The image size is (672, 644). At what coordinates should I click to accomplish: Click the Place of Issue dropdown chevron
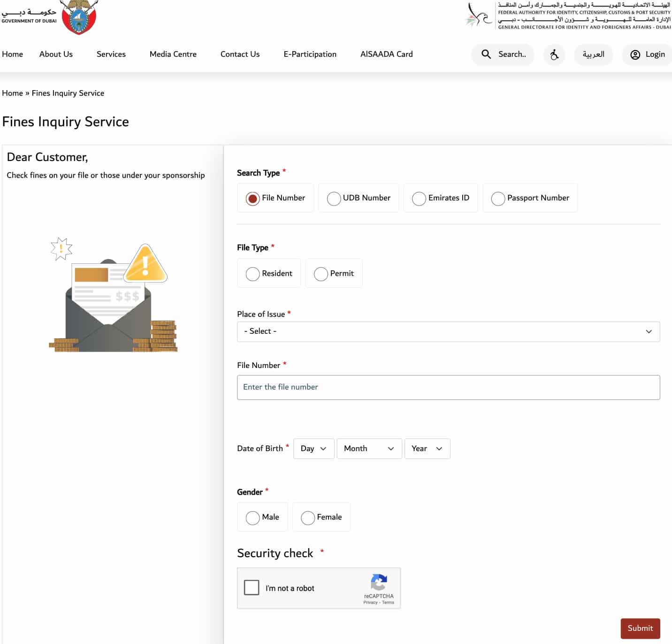(x=649, y=331)
